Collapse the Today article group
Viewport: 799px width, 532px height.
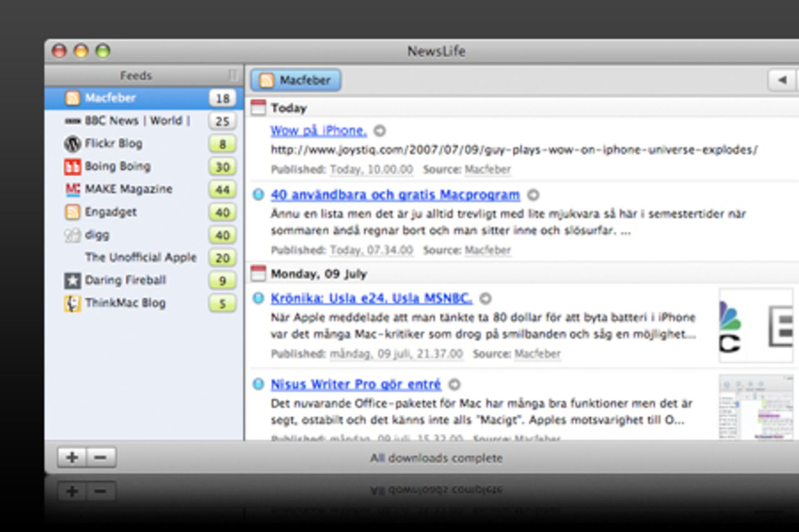pos(260,107)
